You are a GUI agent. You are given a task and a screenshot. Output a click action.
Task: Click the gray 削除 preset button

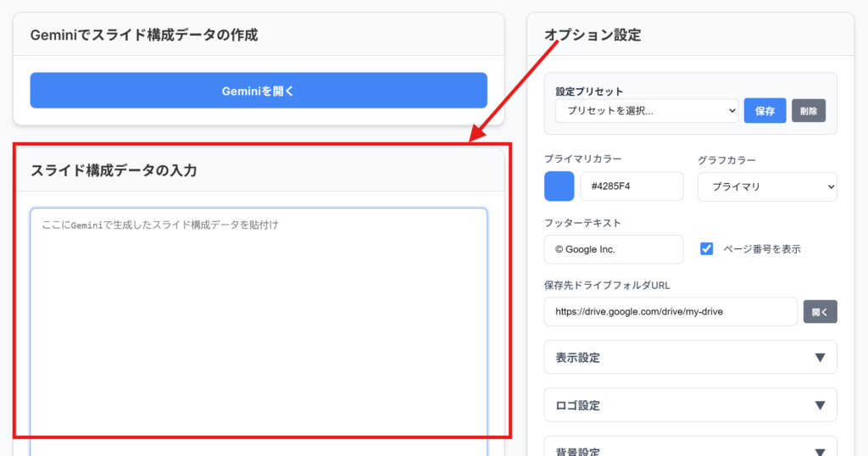[x=808, y=111]
